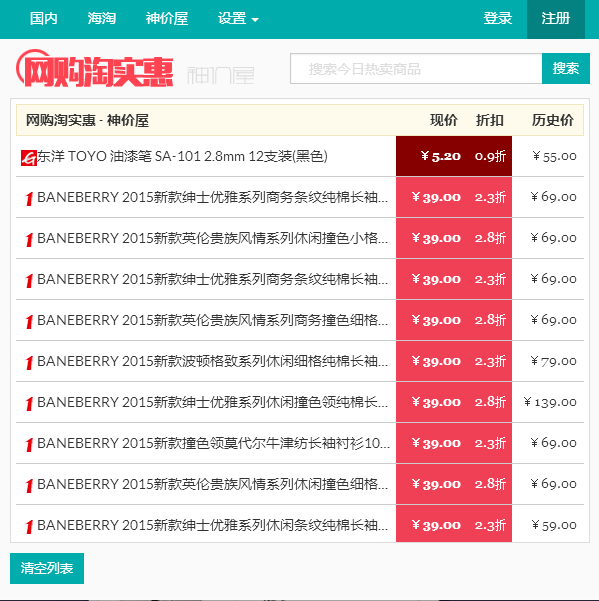Click ¥69.00 history price in 休闲撞色细格 row

(553, 484)
